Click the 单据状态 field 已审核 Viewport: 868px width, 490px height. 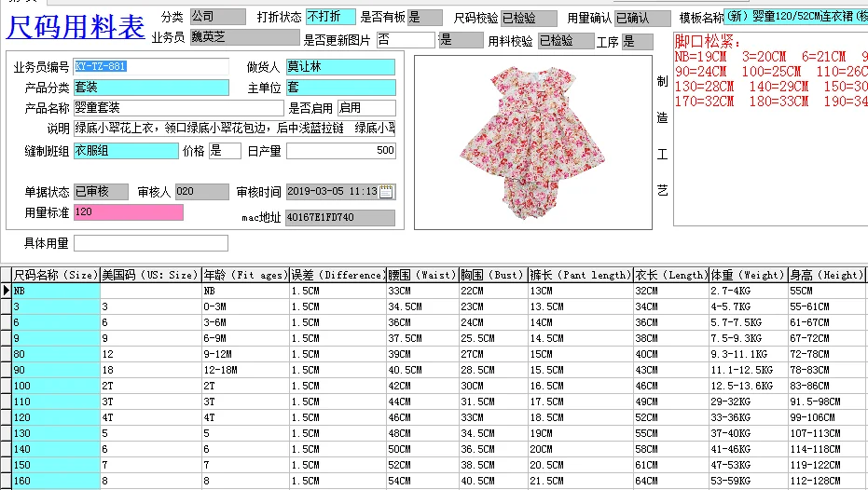click(101, 192)
